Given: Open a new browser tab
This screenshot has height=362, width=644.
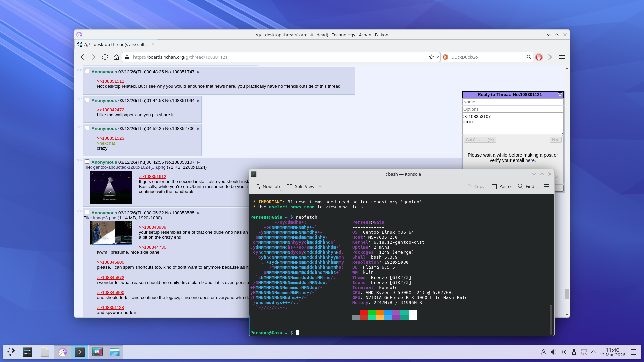Looking at the screenshot, I should click(162, 44).
